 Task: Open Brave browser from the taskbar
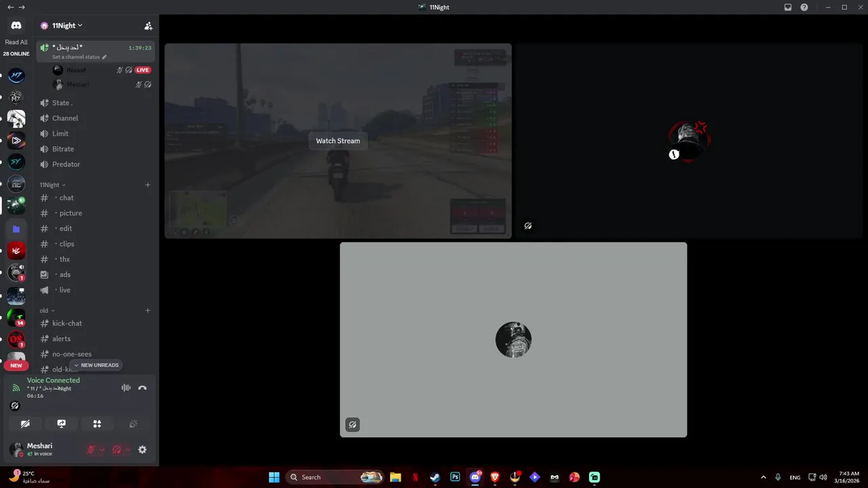(x=495, y=477)
